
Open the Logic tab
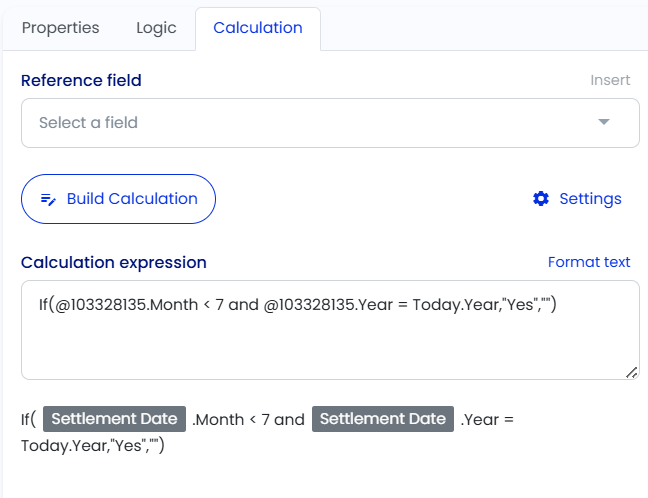click(x=156, y=28)
